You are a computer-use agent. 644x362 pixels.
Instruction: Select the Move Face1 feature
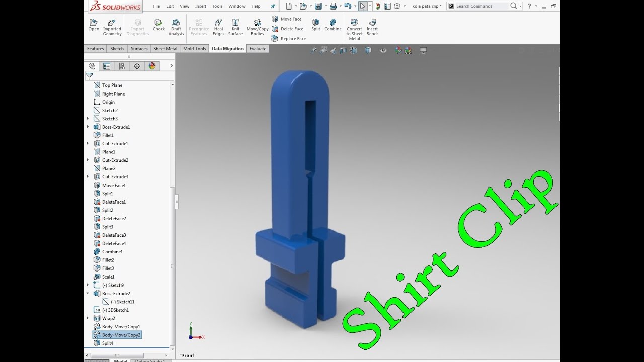[x=110, y=185]
